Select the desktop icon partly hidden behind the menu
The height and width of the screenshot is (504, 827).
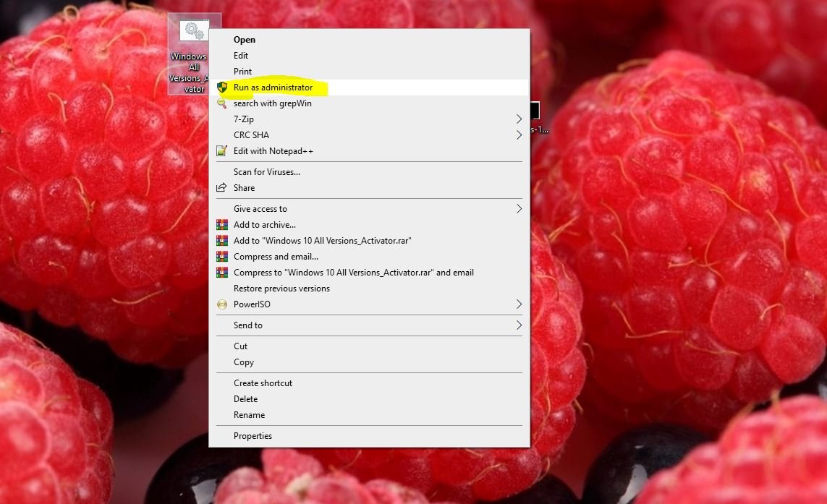coord(538,118)
